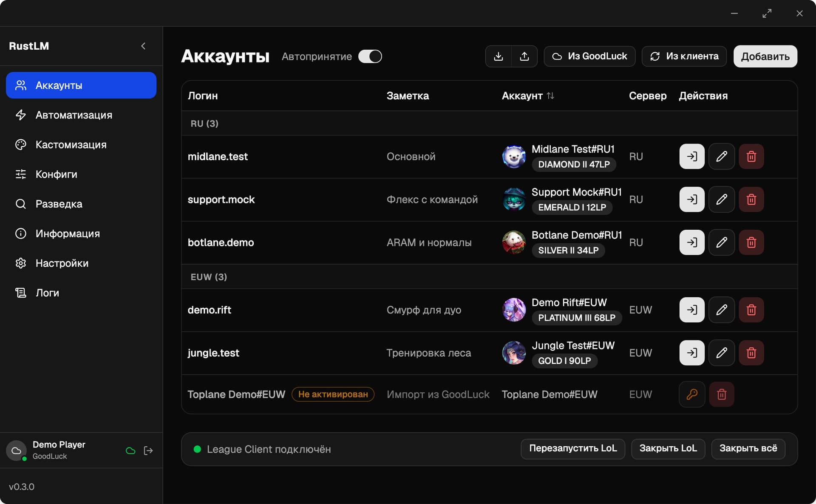Edit the jungle.test account
This screenshot has height=504, width=816.
tap(722, 353)
